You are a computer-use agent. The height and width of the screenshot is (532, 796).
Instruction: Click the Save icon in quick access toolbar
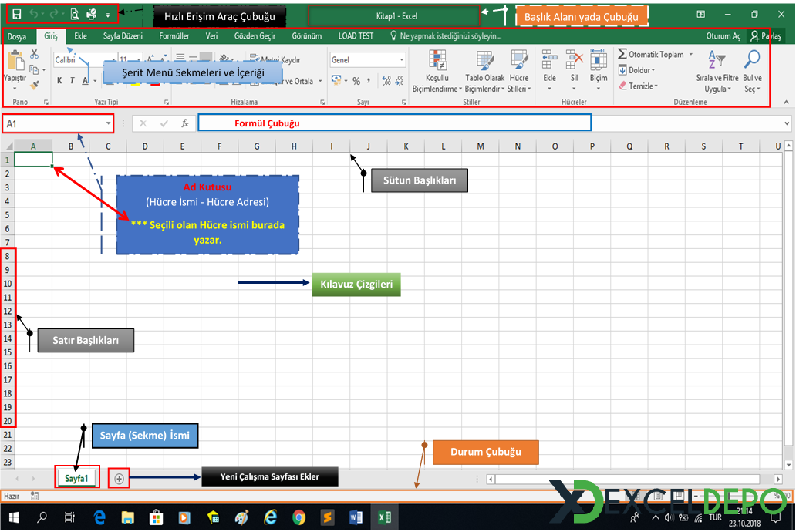pyautogui.click(x=17, y=14)
